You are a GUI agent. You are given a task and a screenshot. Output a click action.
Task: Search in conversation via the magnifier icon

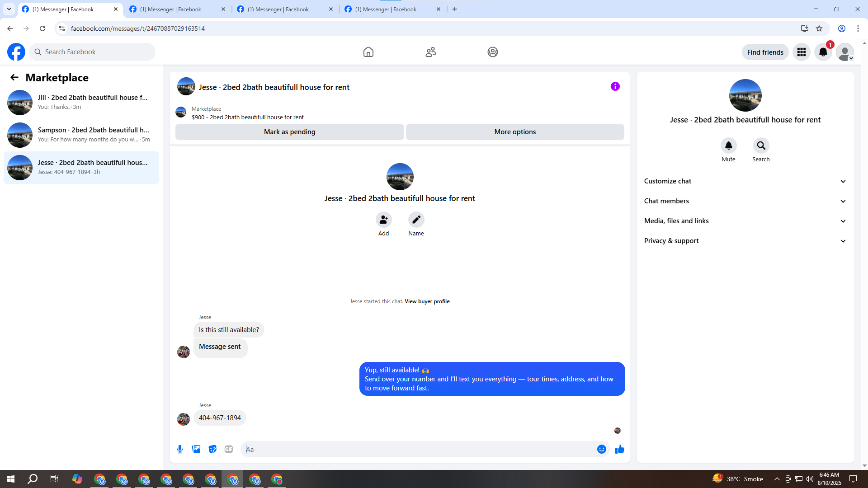761,145
